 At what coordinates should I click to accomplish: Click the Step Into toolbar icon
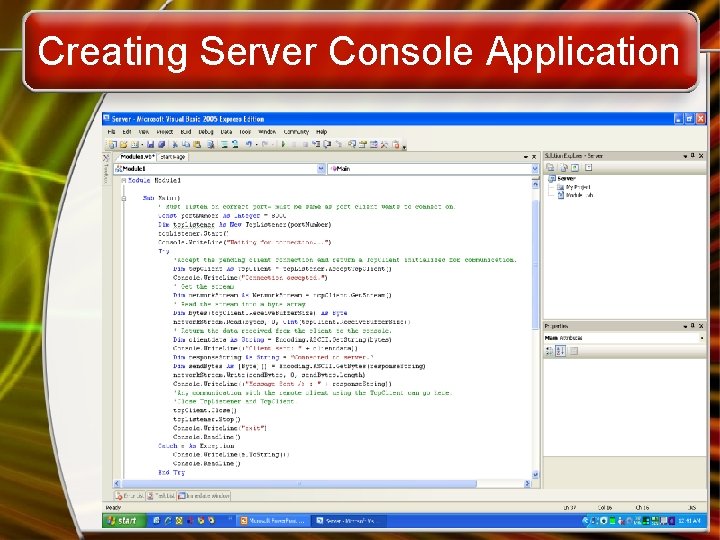click(316, 145)
